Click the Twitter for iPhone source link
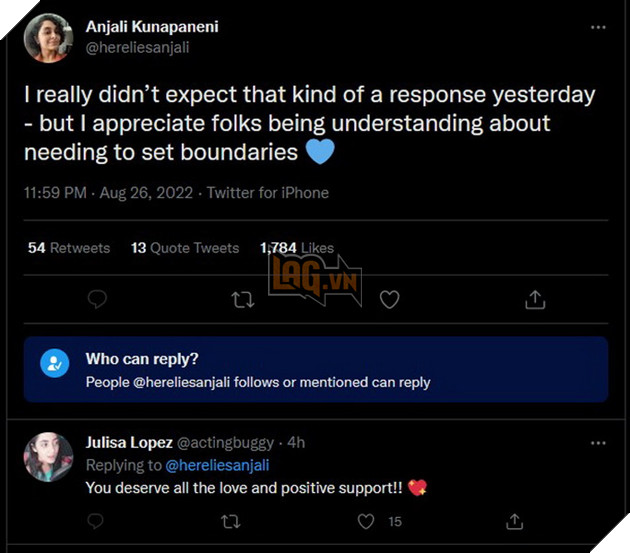 267,192
